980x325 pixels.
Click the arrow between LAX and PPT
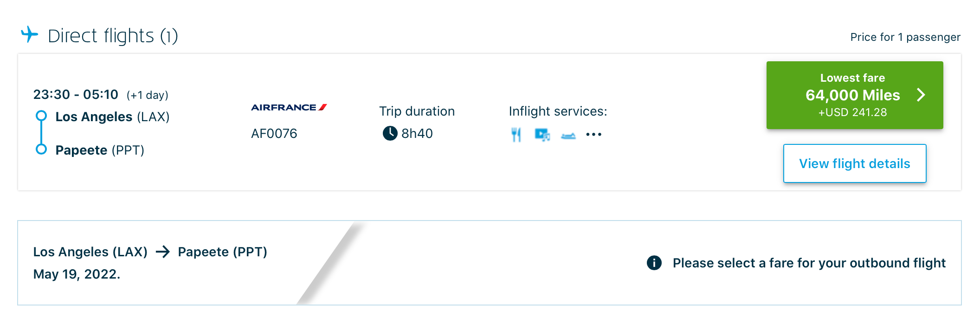[x=163, y=252]
